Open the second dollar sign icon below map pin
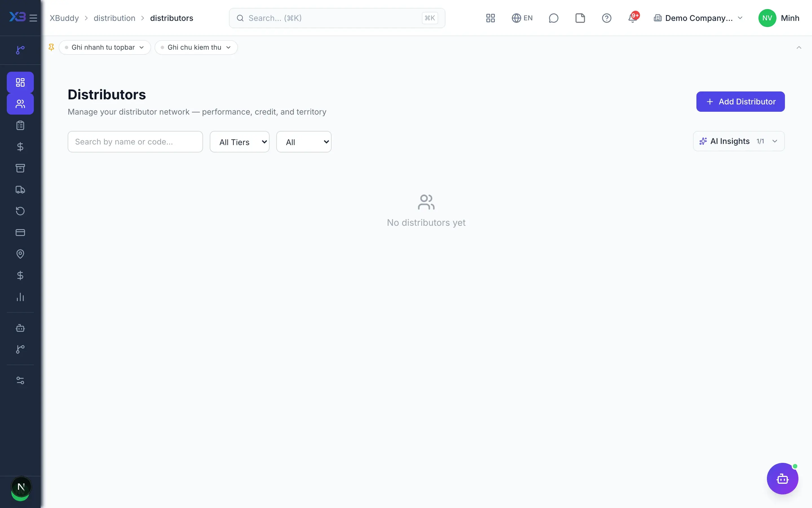The image size is (812, 508). [20, 275]
